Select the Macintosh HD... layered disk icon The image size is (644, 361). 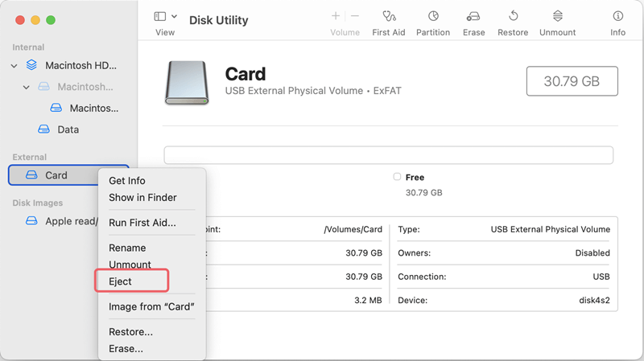pos(31,65)
